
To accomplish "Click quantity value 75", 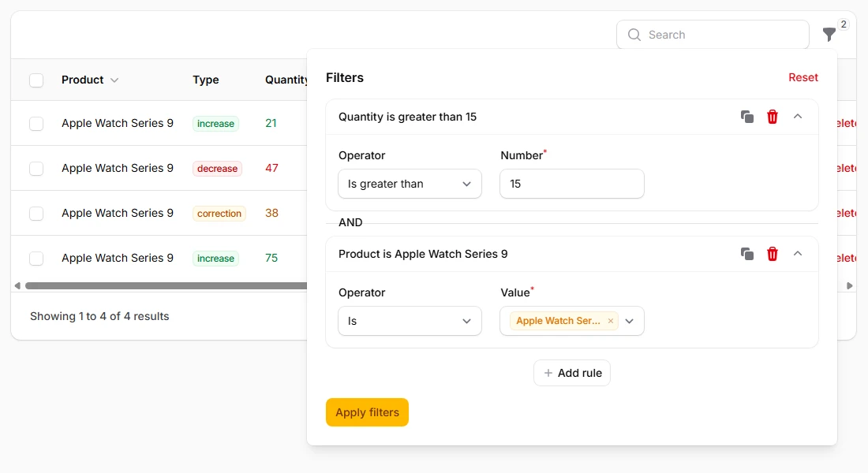I will tap(271, 258).
